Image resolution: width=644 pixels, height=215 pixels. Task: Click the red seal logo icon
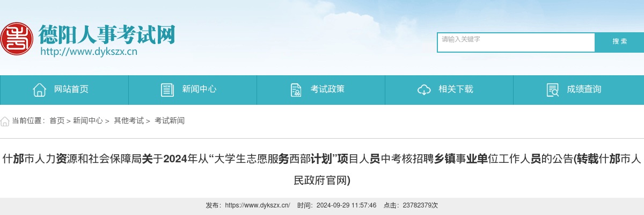coord(17,39)
